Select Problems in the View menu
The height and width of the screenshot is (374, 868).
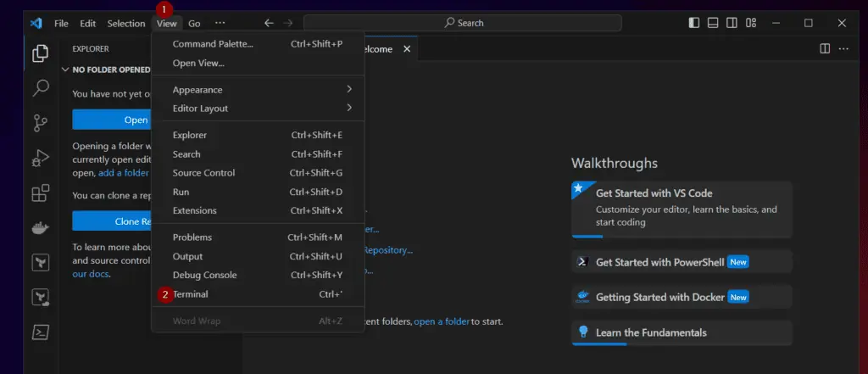[x=258, y=237]
